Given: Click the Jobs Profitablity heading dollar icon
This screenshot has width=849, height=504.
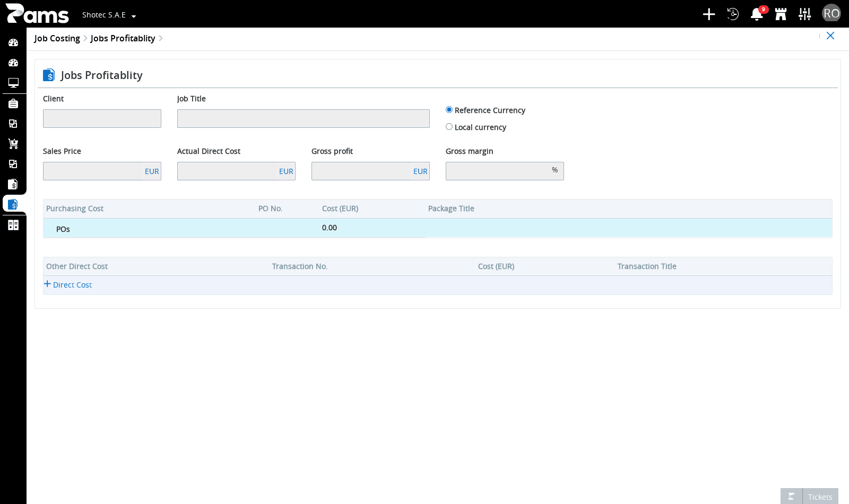Looking at the screenshot, I should (49, 75).
